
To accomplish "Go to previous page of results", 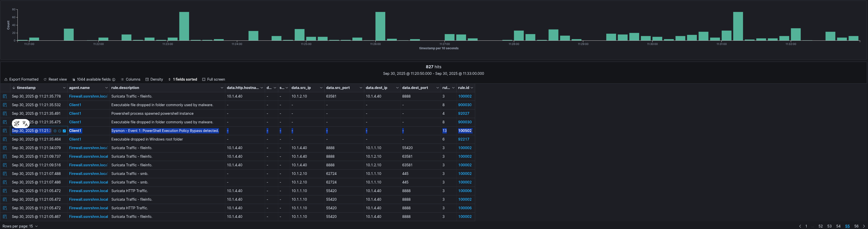I will point(800,226).
